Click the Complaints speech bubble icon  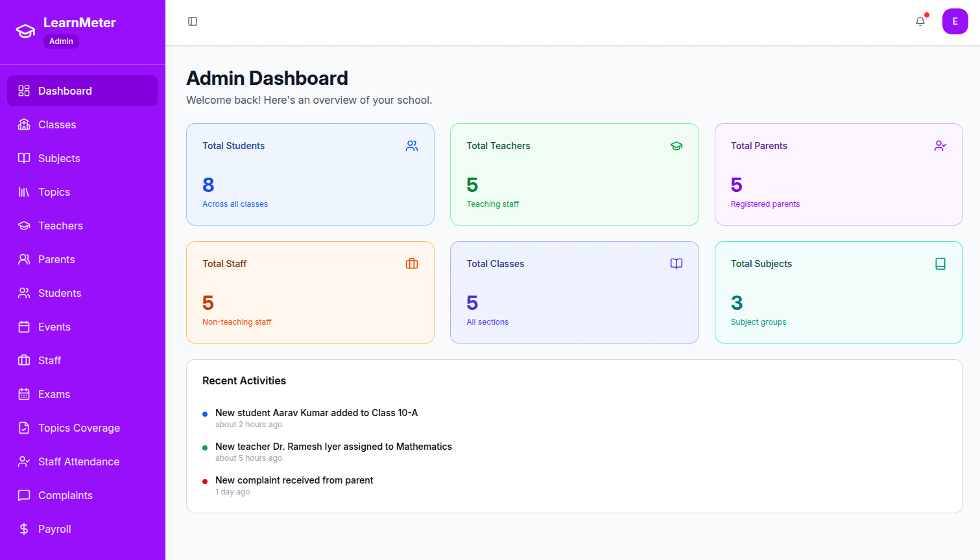tap(24, 495)
